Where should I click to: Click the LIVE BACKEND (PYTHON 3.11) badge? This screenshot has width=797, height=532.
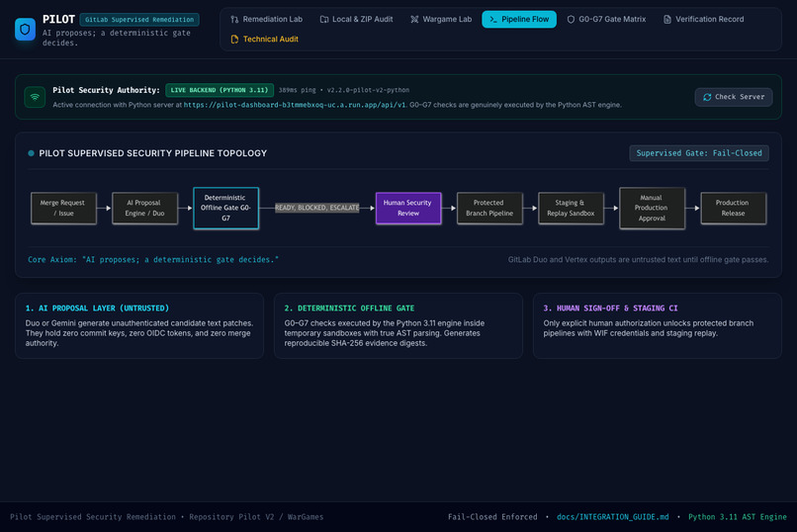pyautogui.click(x=220, y=90)
